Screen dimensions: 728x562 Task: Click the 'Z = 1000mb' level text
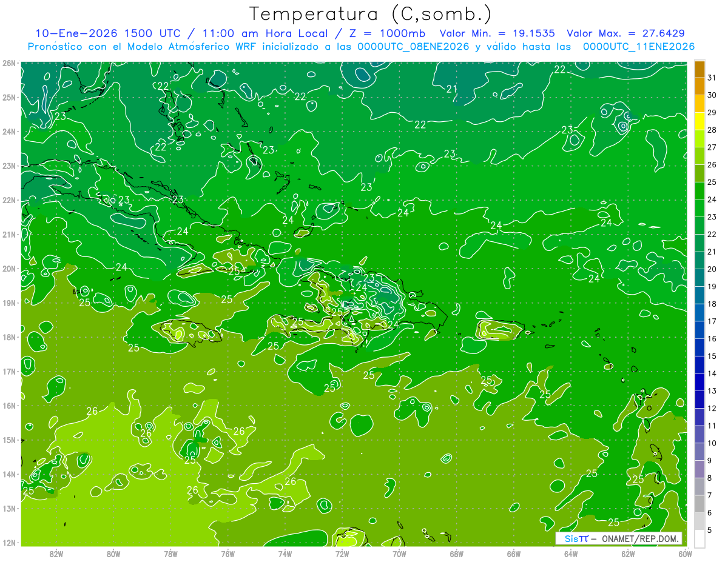tap(386, 33)
